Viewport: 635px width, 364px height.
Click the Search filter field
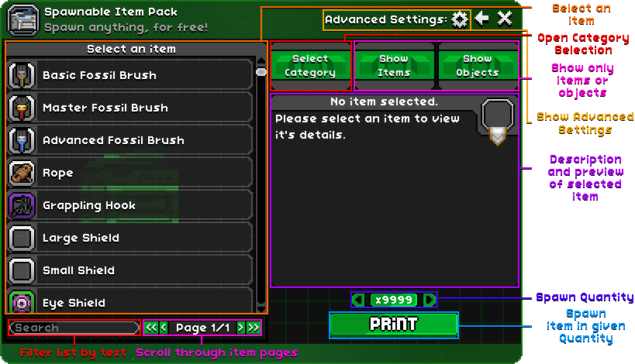(74, 328)
